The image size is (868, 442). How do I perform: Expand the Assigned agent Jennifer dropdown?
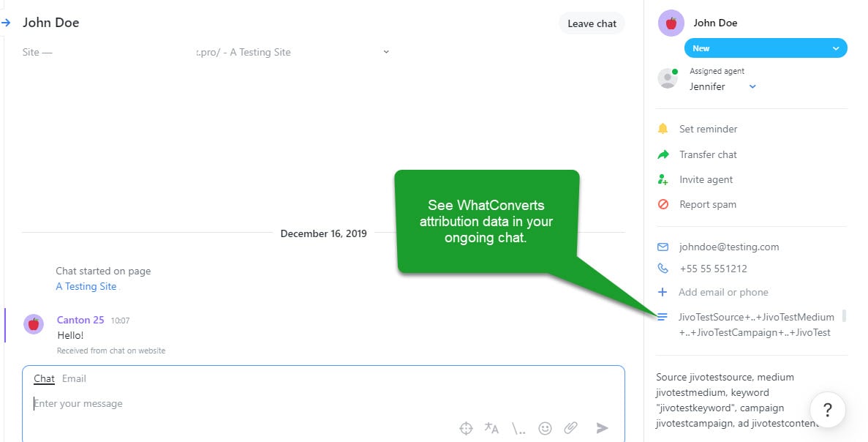tap(752, 86)
